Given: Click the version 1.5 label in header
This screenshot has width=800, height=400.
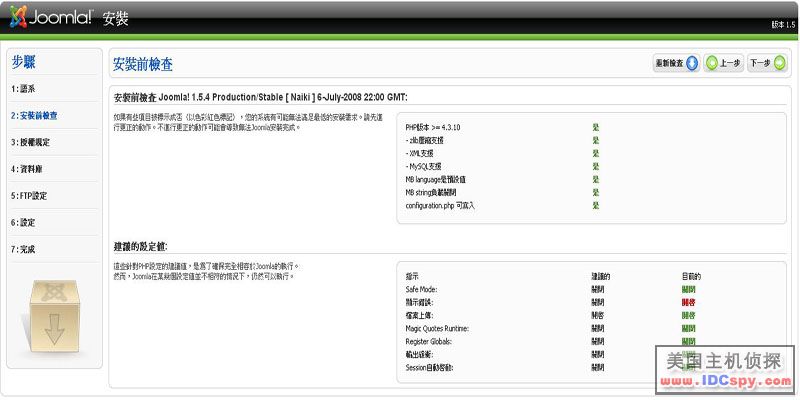Looking at the screenshot, I should click(783, 24).
